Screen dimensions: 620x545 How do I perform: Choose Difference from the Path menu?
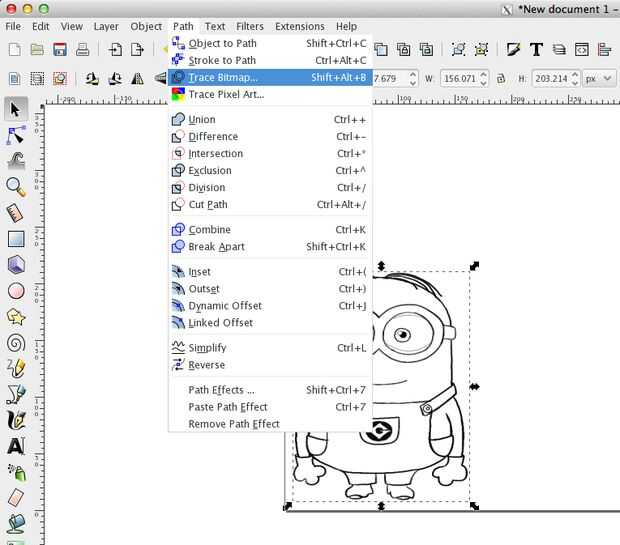click(270, 136)
